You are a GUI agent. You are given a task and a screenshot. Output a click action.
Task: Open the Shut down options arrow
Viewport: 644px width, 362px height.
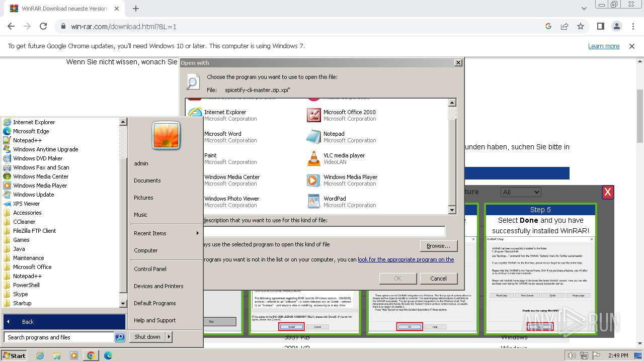pyautogui.click(x=169, y=337)
